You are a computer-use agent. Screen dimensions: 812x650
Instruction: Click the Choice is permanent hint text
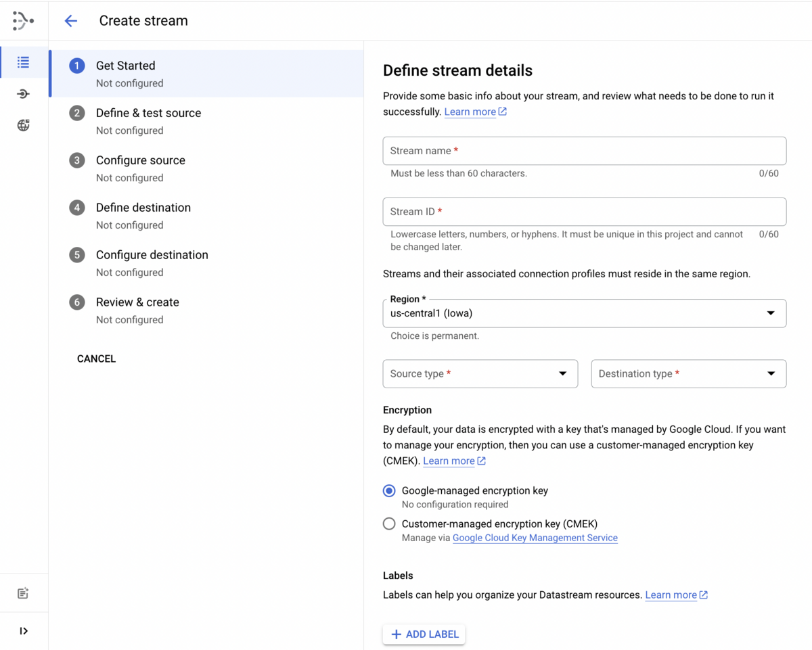tap(434, 335)
